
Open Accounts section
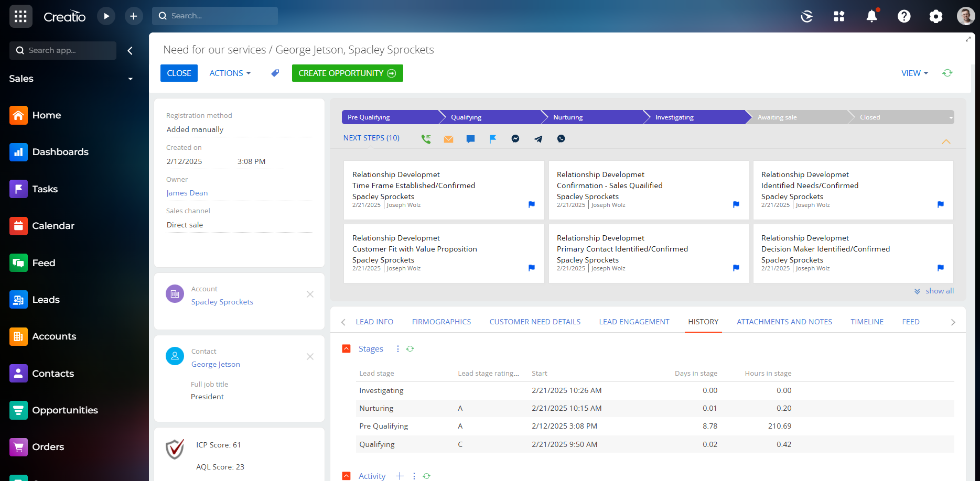43,336
